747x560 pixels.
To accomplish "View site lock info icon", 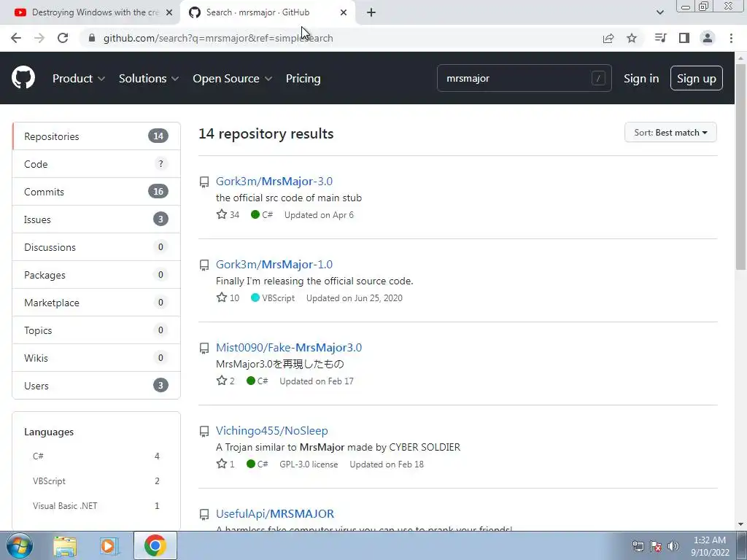I will pyautogui.click(x=92, y=38).
